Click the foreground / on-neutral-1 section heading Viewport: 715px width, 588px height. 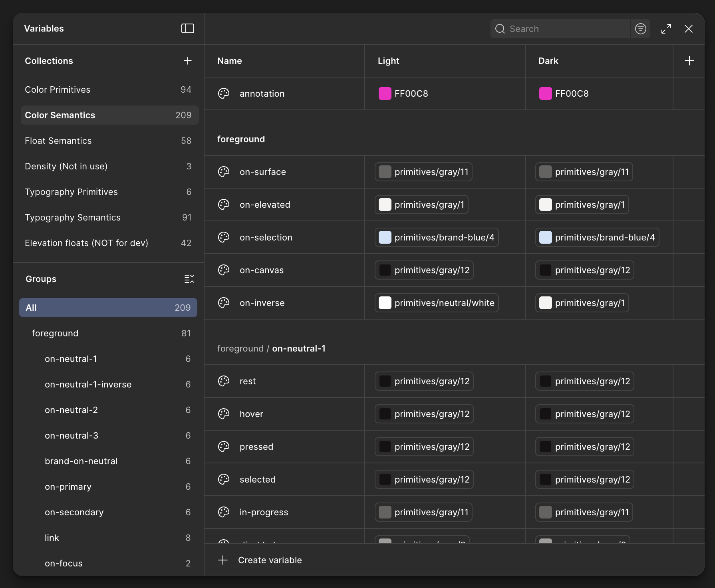(271, 348)
